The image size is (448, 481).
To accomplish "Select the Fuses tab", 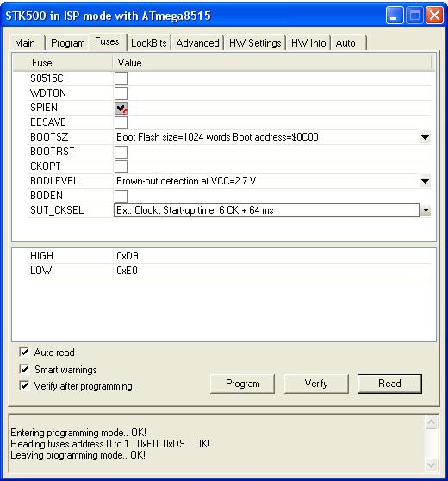I will coord(107,41).
